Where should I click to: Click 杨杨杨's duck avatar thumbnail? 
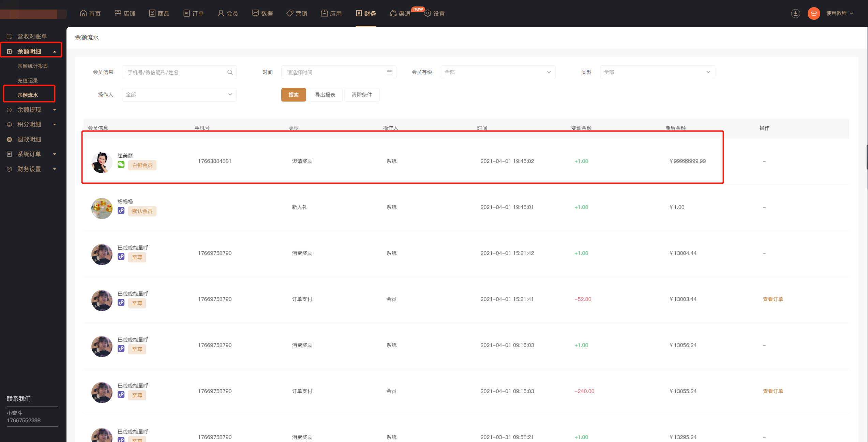tap(102, 208)
